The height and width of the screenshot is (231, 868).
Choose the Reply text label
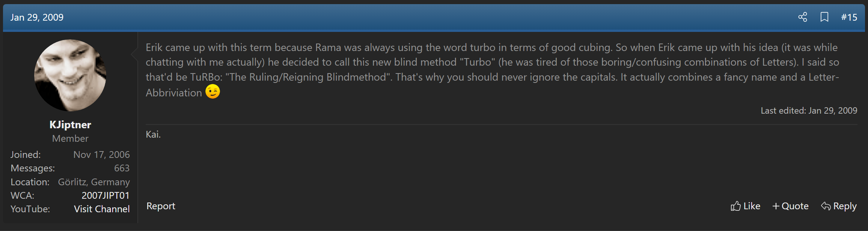(x=845, y=206)
